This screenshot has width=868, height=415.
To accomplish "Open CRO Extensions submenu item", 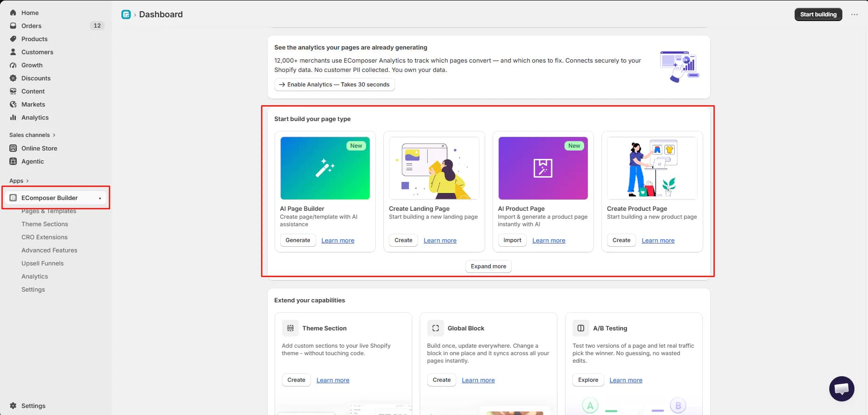I will [x=44, y=237].
